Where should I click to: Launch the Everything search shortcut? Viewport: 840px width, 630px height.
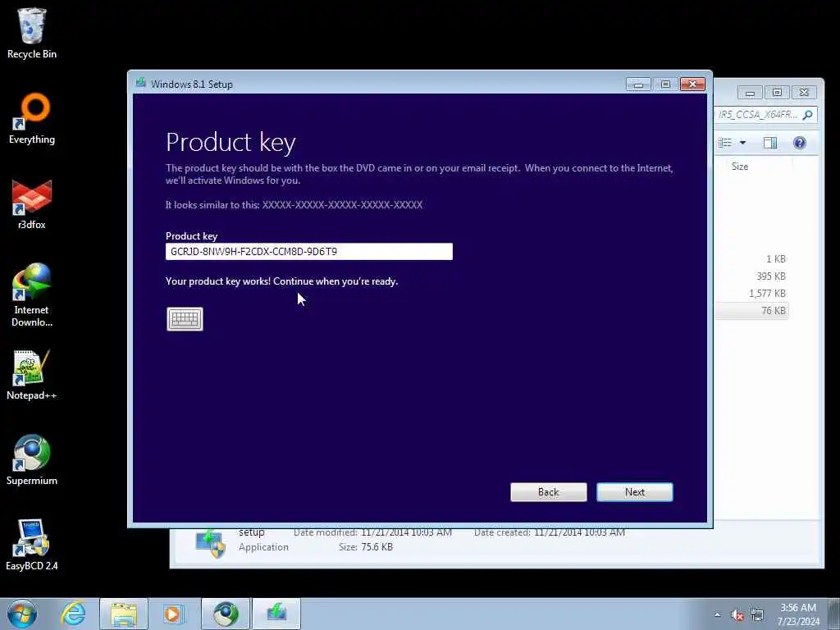click(32, 119)
